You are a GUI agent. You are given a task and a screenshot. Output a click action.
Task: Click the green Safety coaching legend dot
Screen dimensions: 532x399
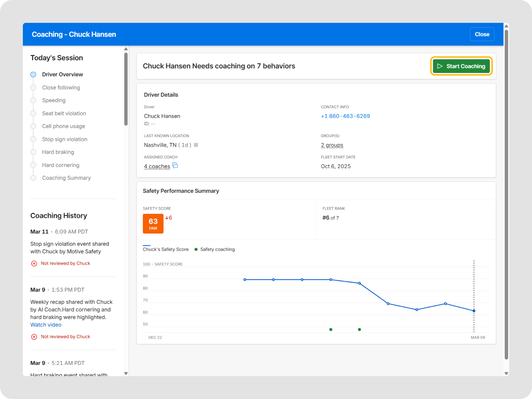(196, 249)
